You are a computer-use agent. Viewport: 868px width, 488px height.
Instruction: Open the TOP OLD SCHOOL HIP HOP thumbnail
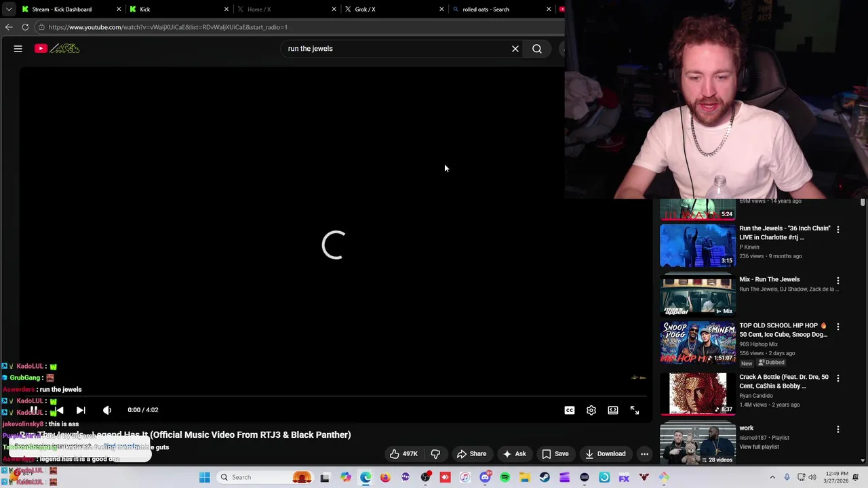click(698, 343)
